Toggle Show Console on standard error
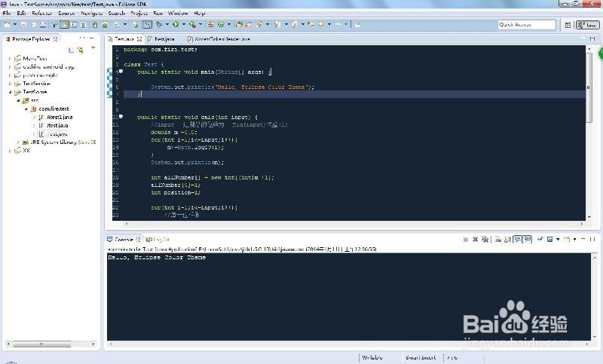This screenshot has width=603, height=364. pos(527,240)
